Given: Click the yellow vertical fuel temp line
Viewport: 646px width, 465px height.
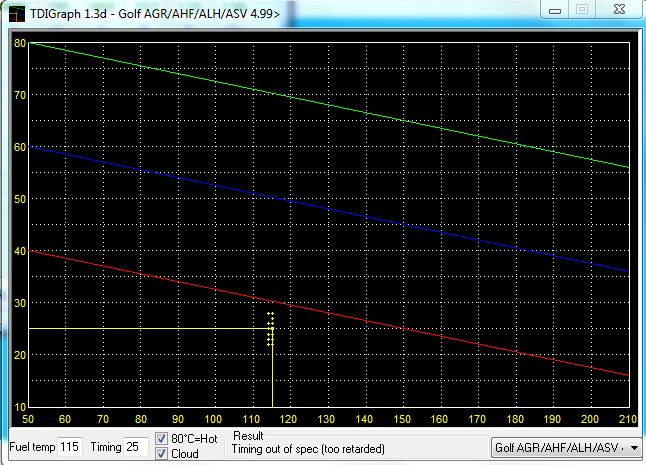Looking at the screenshot, I should tap(272, 380).
